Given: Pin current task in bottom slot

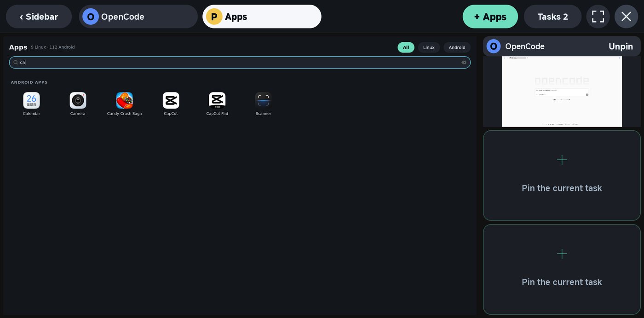Looking at the screenshot, I should pyautogui.click(x=562, y=269).
